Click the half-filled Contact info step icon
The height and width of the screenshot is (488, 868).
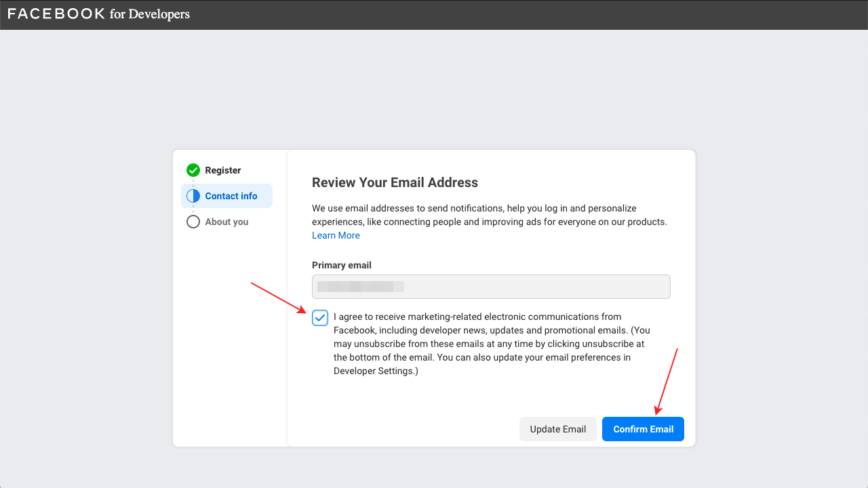pyautogui.click(x=193, y=196)
